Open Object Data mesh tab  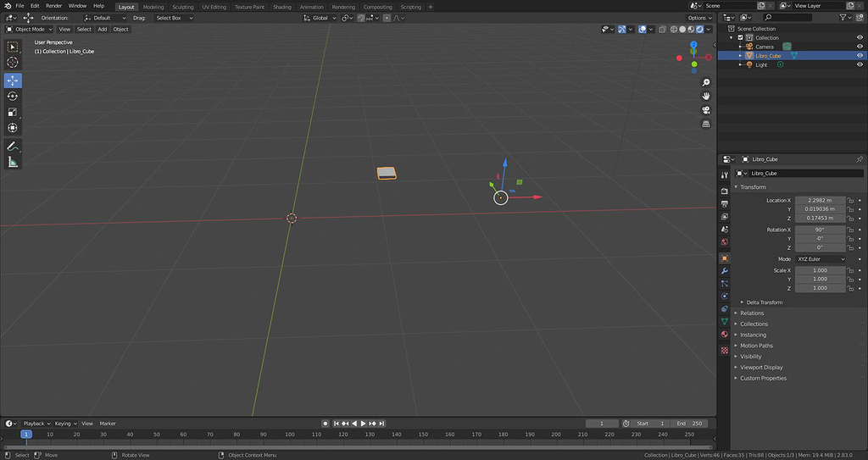(x=724, y=322)
